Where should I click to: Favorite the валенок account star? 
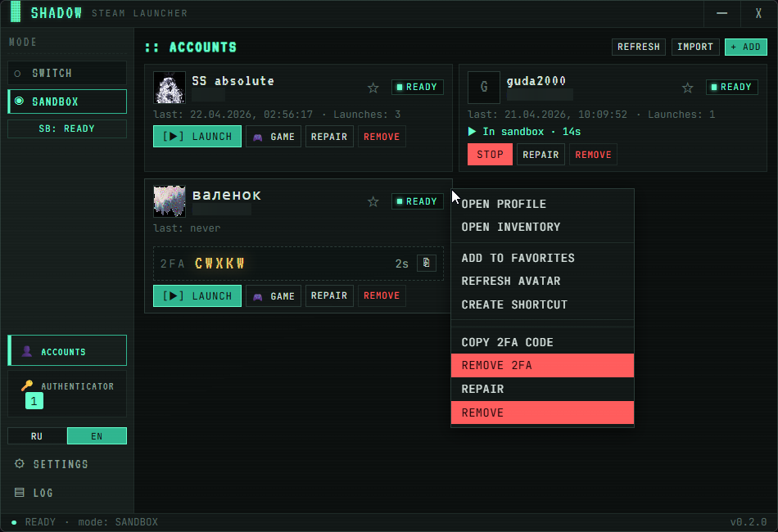pyautogui.click(x=373, y=202)
